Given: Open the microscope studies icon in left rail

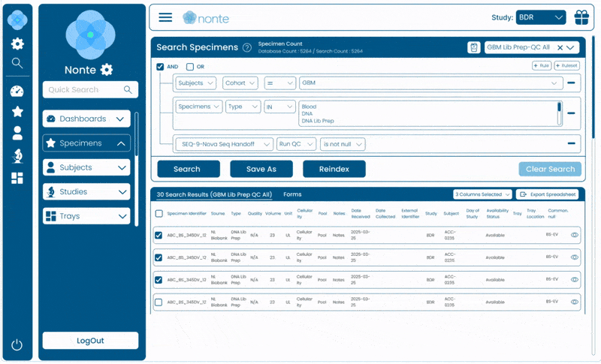Looking at the screenshot, I should 17,155.
